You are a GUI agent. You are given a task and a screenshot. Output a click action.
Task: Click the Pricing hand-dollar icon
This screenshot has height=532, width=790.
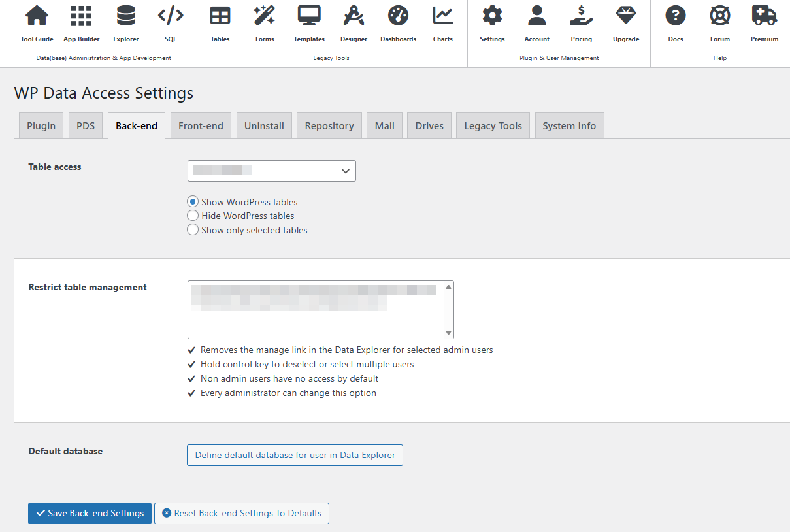(x=581, y=16)
